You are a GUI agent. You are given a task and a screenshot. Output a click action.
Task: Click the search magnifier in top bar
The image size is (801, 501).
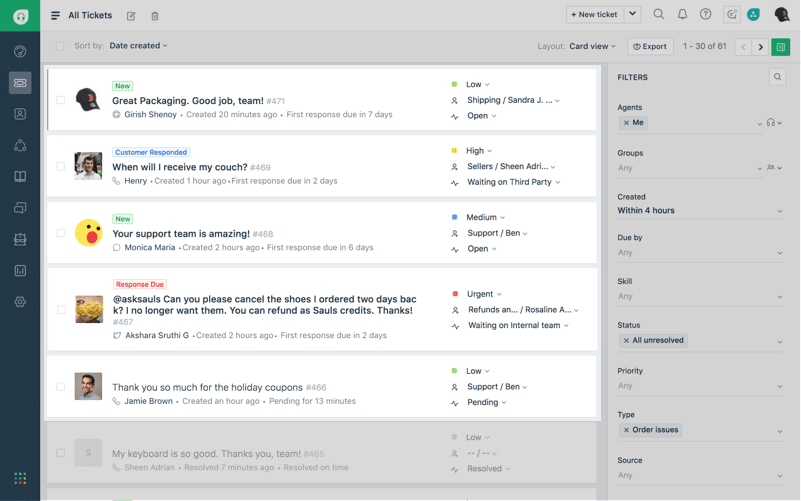click(x=658, y=15)
